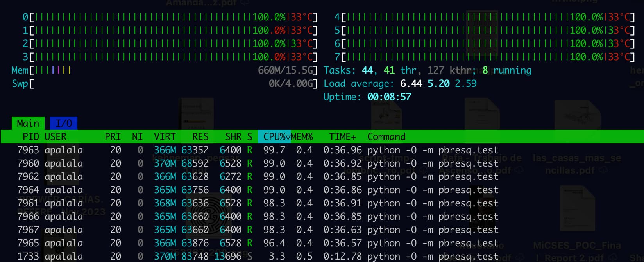Select process row with PID 7967
The width and height of the screenshot is (644, 262).
(x=322, y=230)
